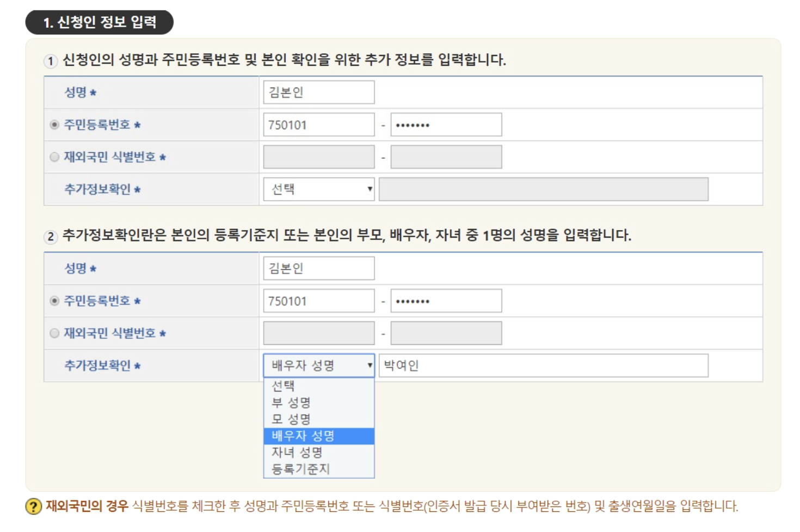Choose 등록기준지 option in dropdown list
This screenshot has width=800, height=532.
(x=319, y=469)
